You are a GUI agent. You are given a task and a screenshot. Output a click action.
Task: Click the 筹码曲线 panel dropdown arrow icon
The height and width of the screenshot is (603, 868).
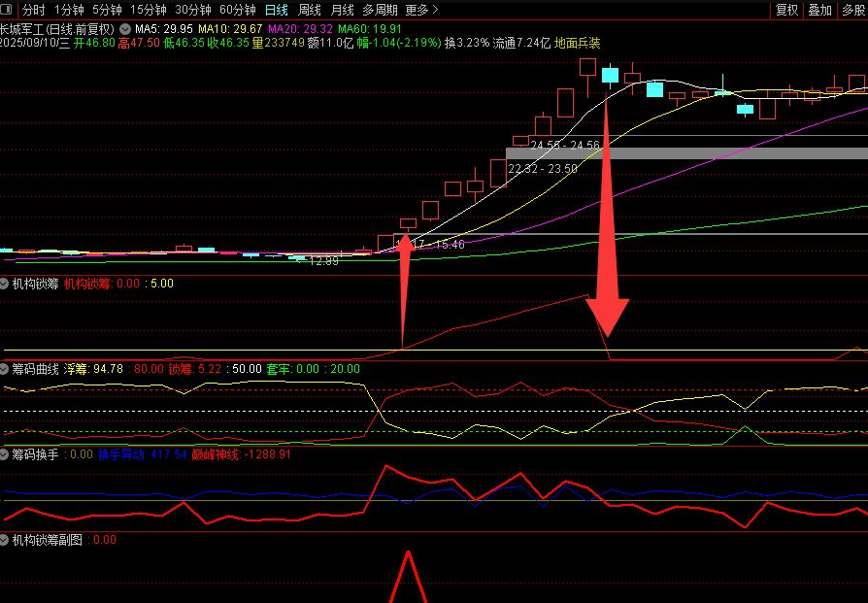6,369
